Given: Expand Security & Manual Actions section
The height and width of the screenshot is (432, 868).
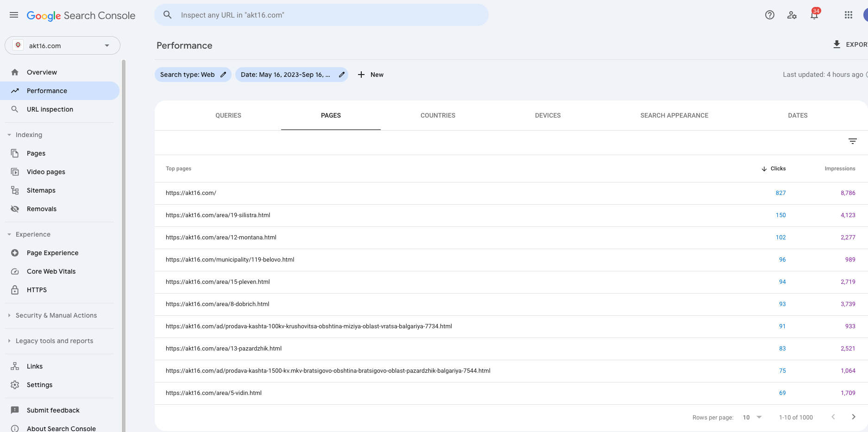Looking at the screenshot, I should click(9, 315).
